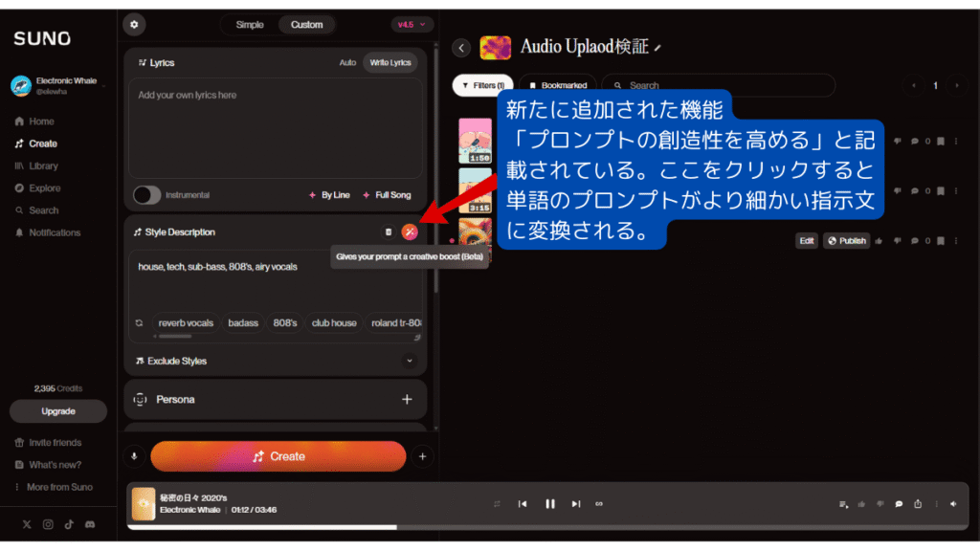Toggle the Bookmarked filter
Image resolution: width=980 pixels, height=551 pixels.
558,85
